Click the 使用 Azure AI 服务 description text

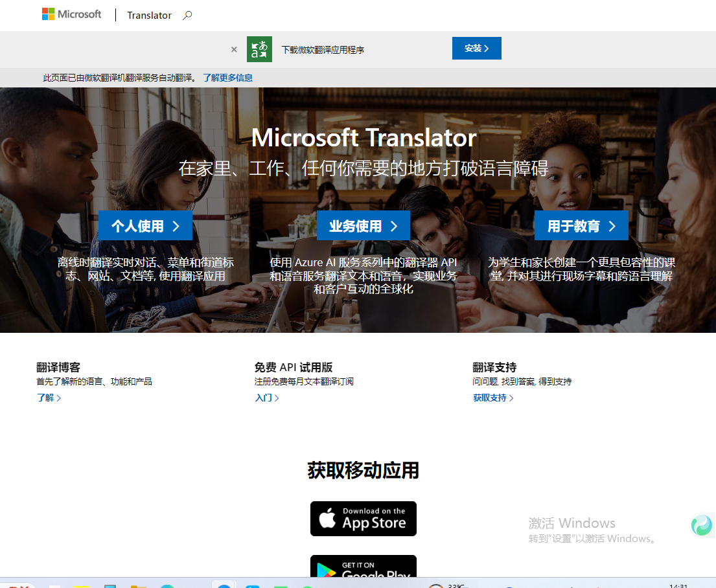click(x=364, y=275)
